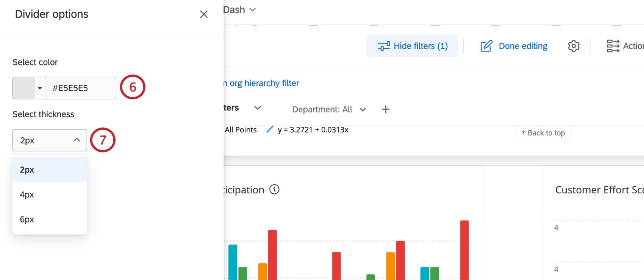Click Back to top button
Screen dimensions: 644x280
point(542,133)
